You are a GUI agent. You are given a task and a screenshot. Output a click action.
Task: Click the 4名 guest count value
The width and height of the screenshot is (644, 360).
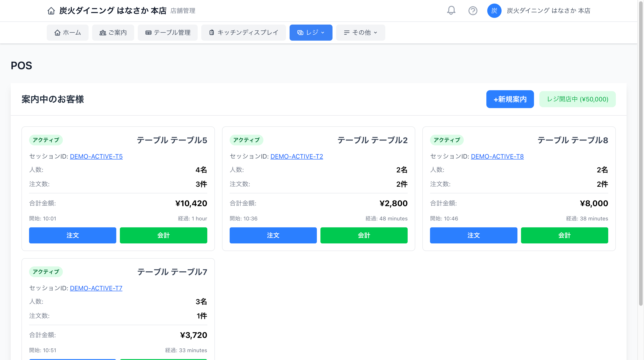pyautogui.click(x=201, y=170)
